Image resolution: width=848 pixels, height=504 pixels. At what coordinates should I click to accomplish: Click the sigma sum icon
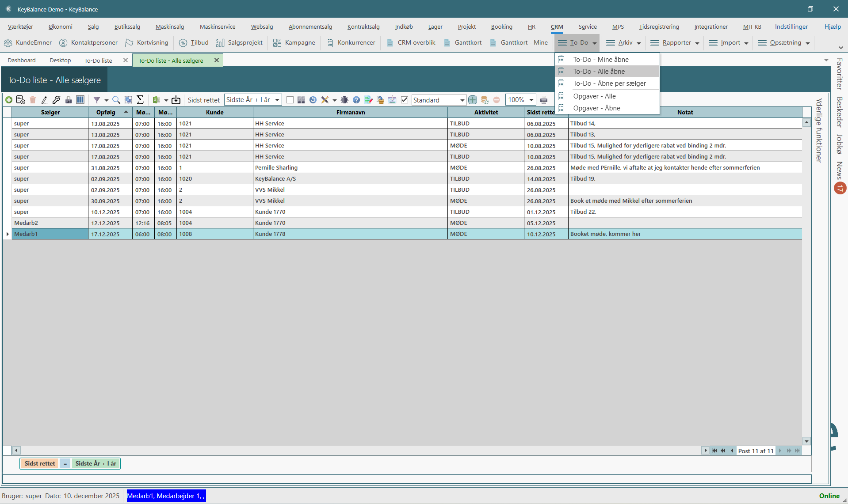[140, 100]
